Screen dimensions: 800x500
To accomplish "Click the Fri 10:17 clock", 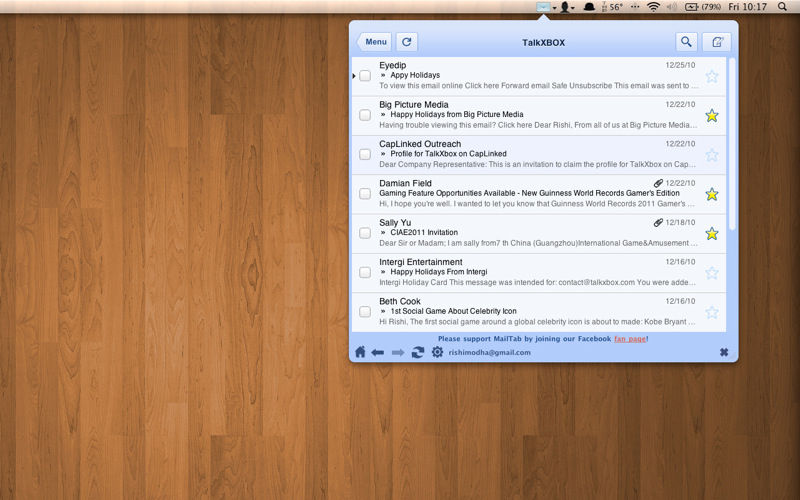I will point(747,7).
